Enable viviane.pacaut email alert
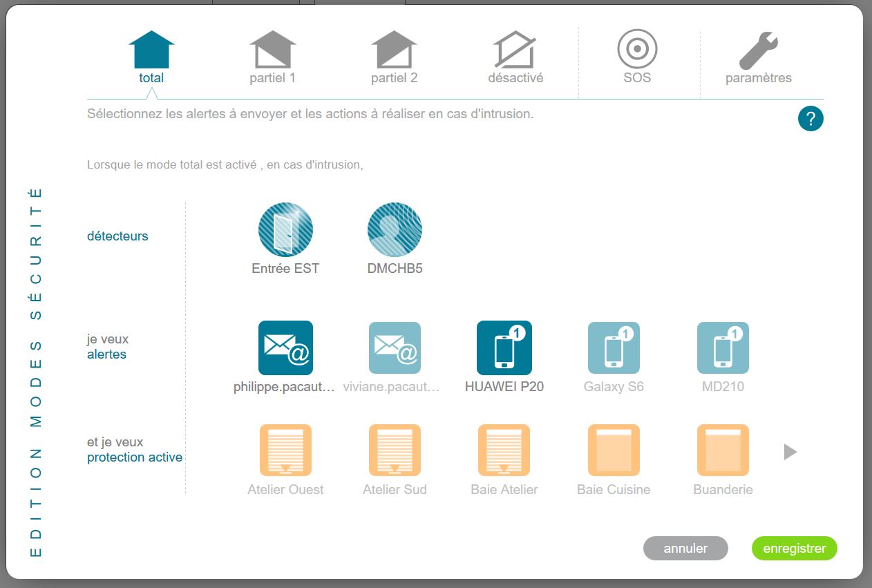 coord(395,348)
